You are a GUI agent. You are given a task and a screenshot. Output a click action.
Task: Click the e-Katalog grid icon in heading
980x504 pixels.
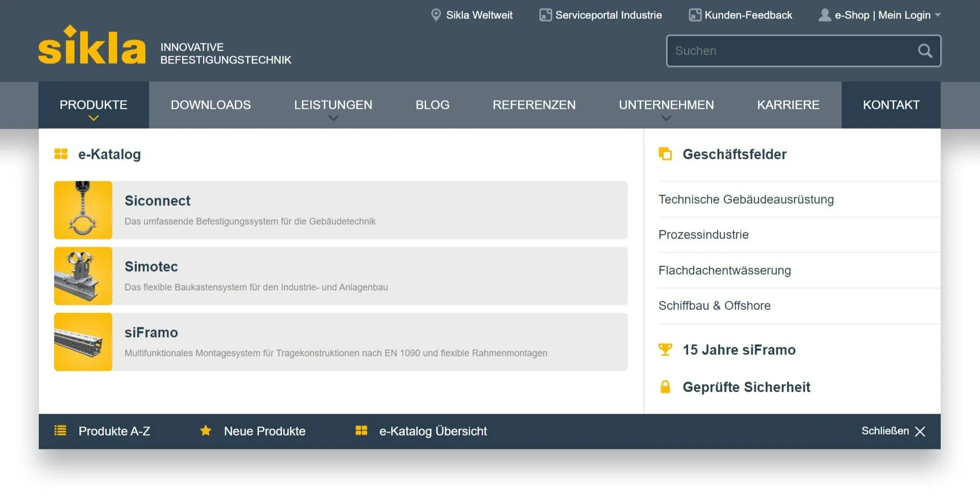[61, 154]
